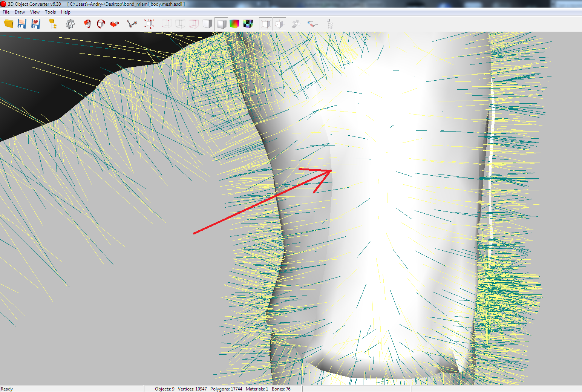Open the Tools menu
Image resolution: width=582 pixels, height=392 pixels.
50,12
